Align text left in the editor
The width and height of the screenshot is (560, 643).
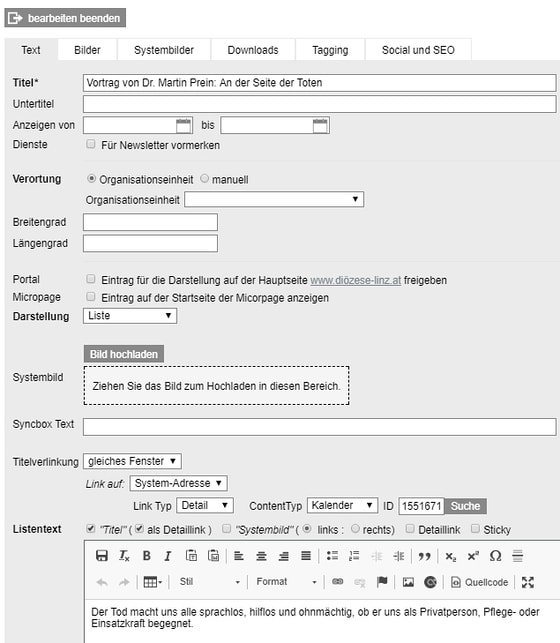(x=239, y=556)
